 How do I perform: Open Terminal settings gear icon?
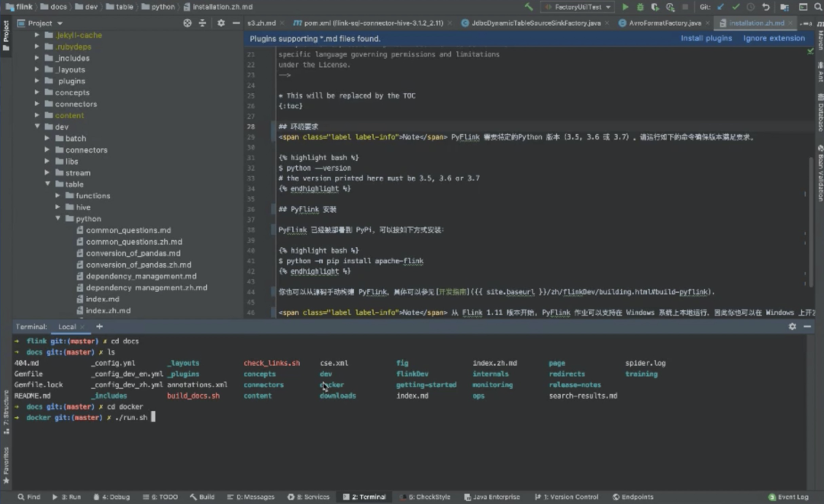792,326
